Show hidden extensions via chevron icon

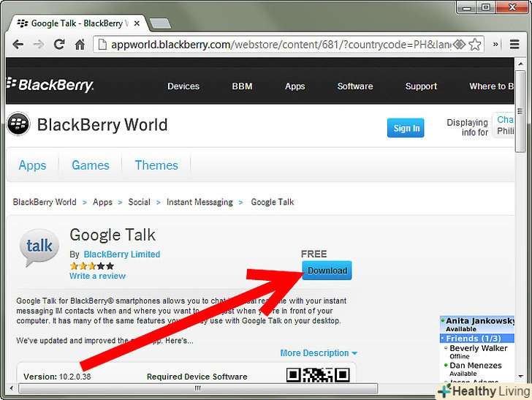pyautogui.click(x=495, y=45)
